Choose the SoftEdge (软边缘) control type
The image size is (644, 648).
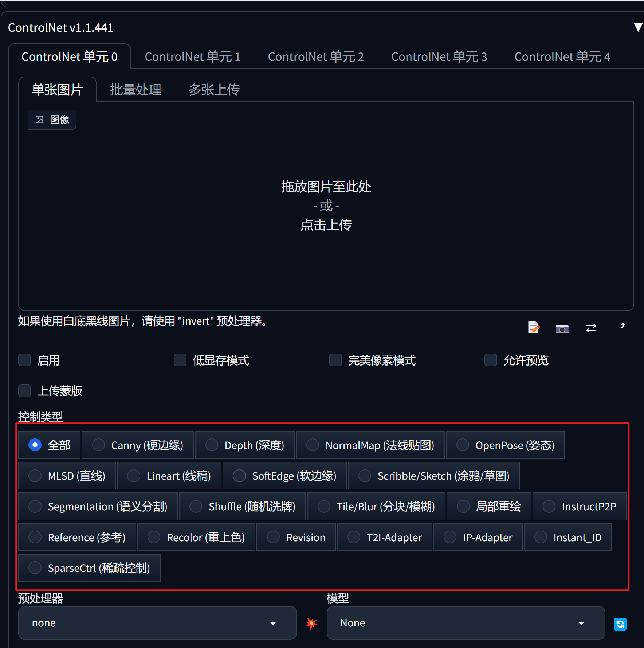coord(285,476)
